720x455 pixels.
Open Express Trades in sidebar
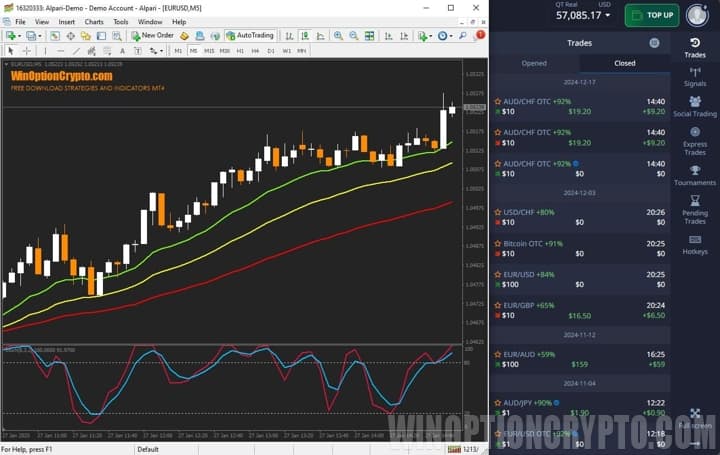tap(695, 140)
